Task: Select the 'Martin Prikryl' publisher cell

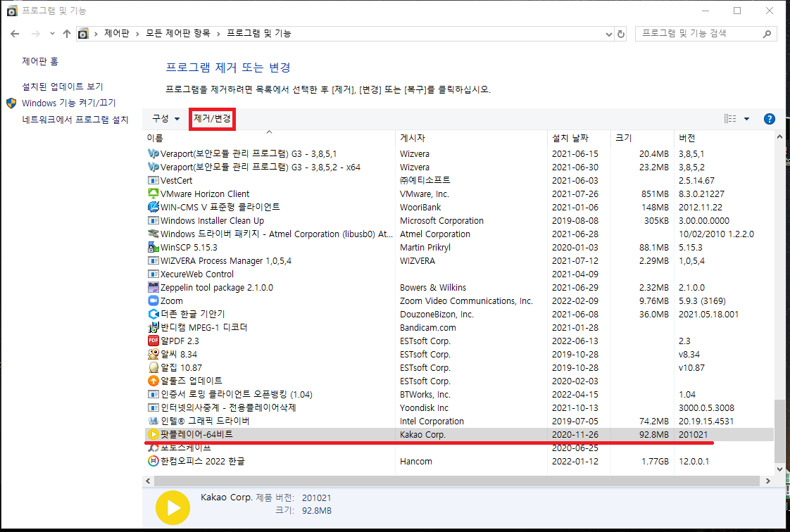Action: pos(425,248)
